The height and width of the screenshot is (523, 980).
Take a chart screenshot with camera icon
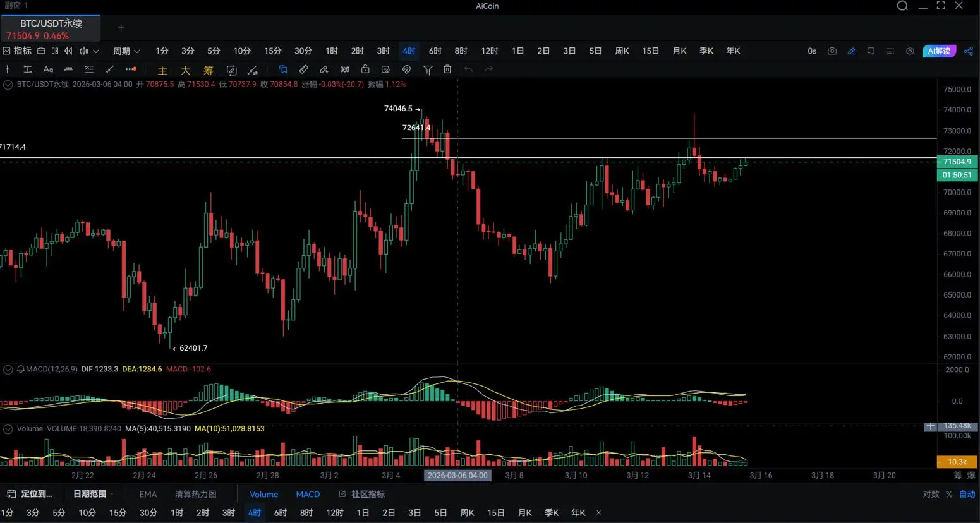coord(832,51)
